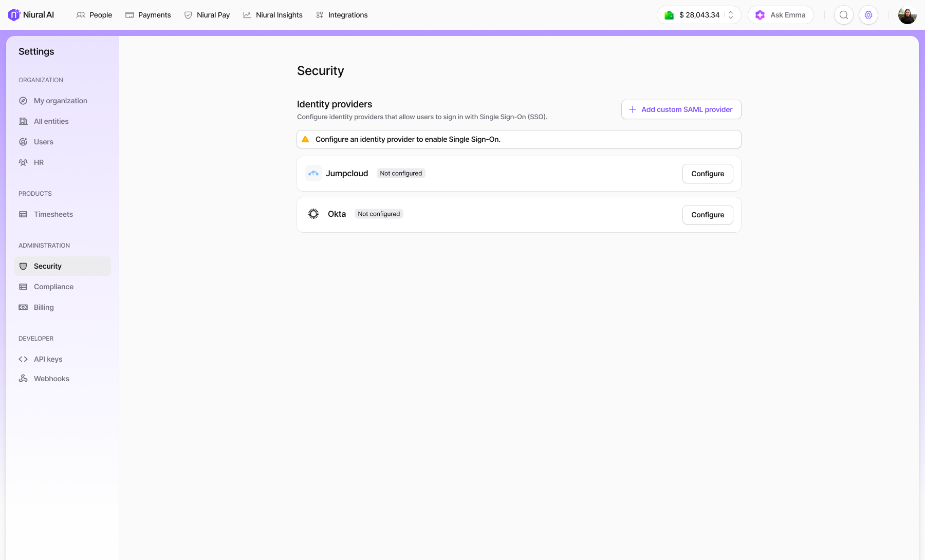Navigate to Webhooks in the sidebar
This screenshot has height=560, width=925.
pyautogui.click(x=63, y=379)
